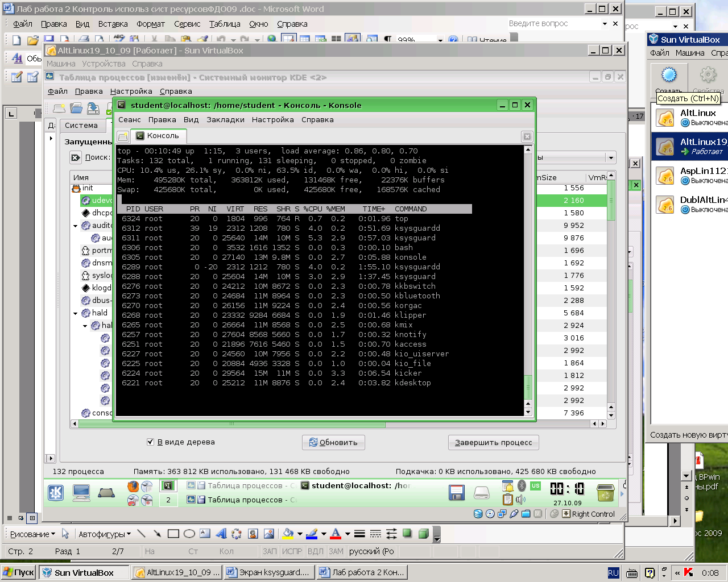Screen dimensions: 728x582
Task: Click Обновить button
Action: [333, 442]
